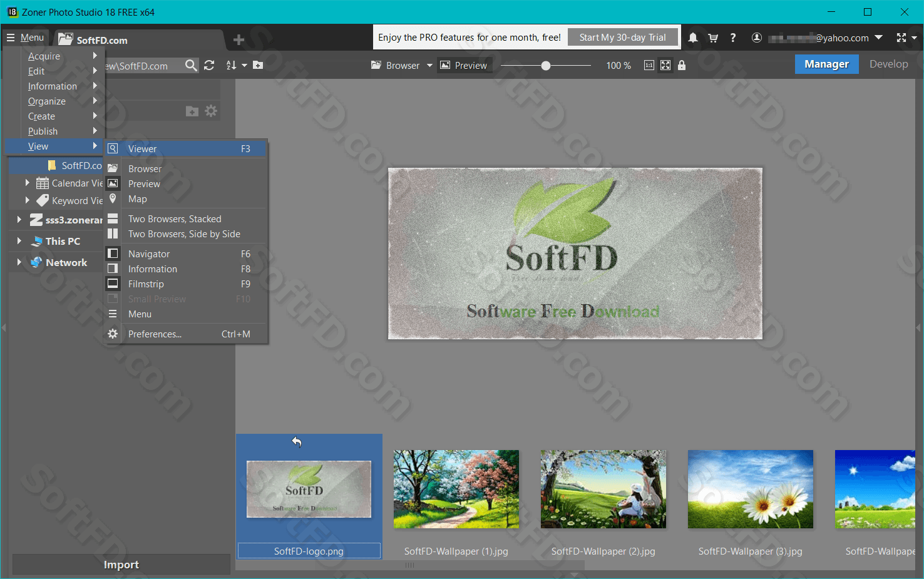924x579 pixels.
Task: Open the shopping cart icon
Action: pos(713,38)
